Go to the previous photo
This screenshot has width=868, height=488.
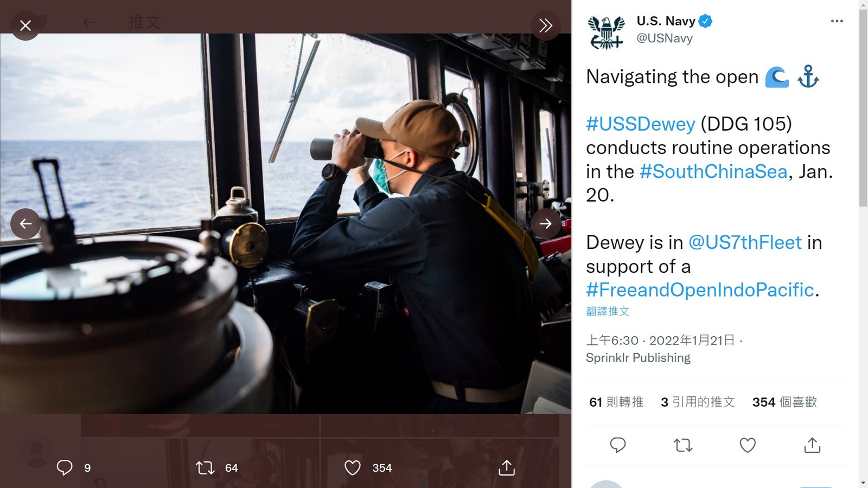(25, 223)
